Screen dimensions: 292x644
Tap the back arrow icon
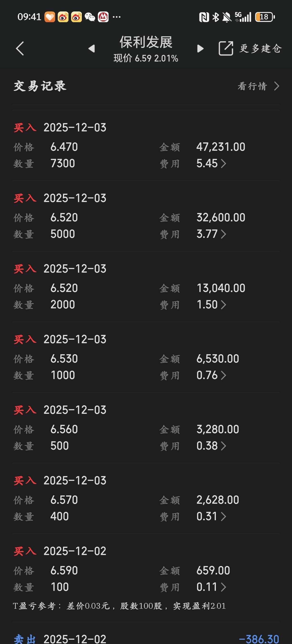[20, 48]
